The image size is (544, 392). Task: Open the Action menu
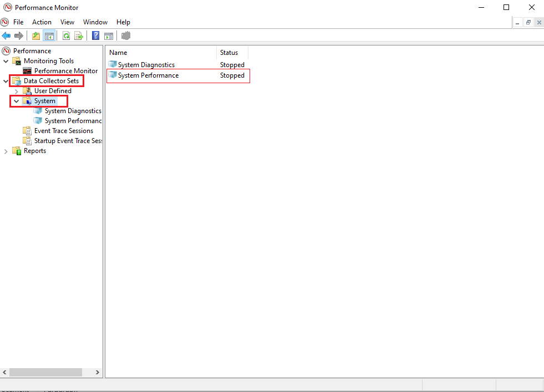pyautogui.click(x=42, y=22)
